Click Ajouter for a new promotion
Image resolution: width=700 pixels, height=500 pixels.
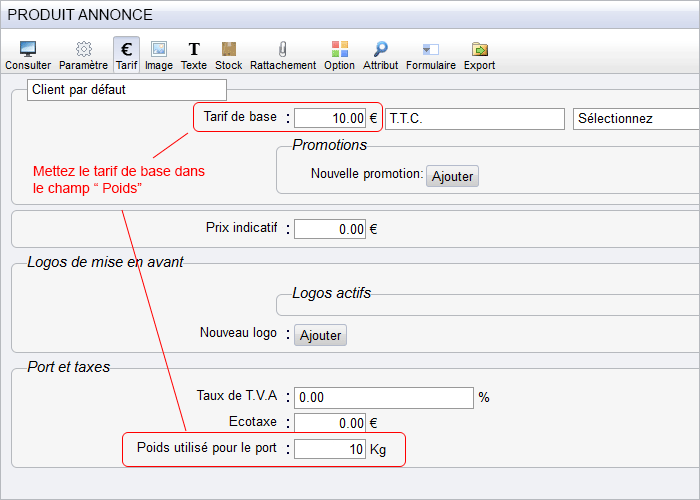[452, 176]
